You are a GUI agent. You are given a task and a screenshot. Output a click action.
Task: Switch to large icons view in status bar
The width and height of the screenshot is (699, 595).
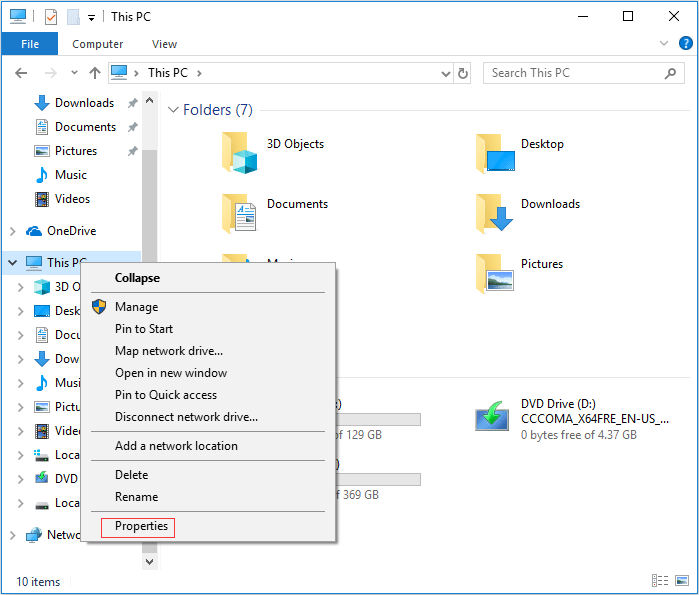click(x=682, y=580)
